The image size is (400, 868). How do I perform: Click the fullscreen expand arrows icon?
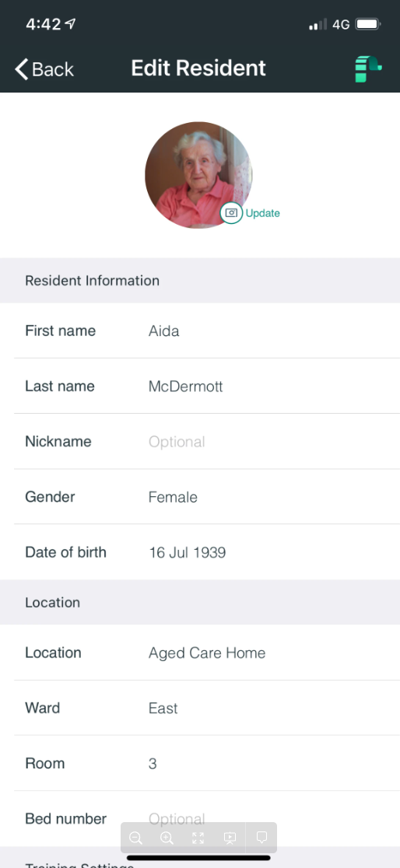198,838
